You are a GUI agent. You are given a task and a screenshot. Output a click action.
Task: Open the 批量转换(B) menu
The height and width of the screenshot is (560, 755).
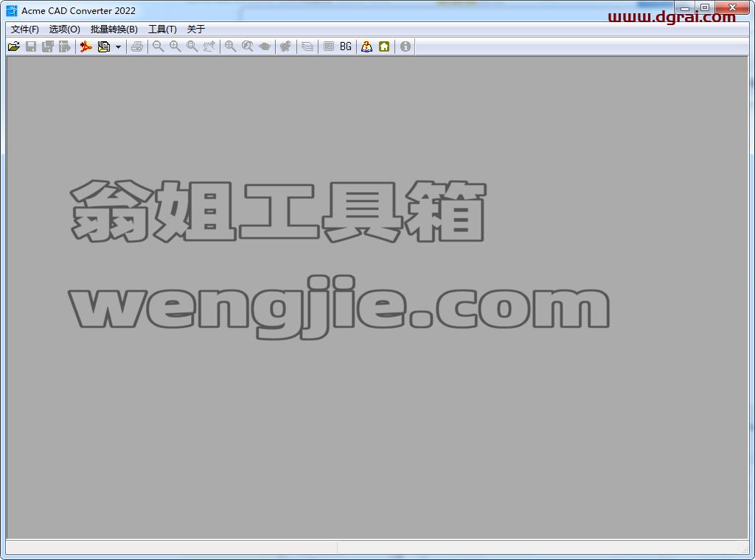point(114,29)
